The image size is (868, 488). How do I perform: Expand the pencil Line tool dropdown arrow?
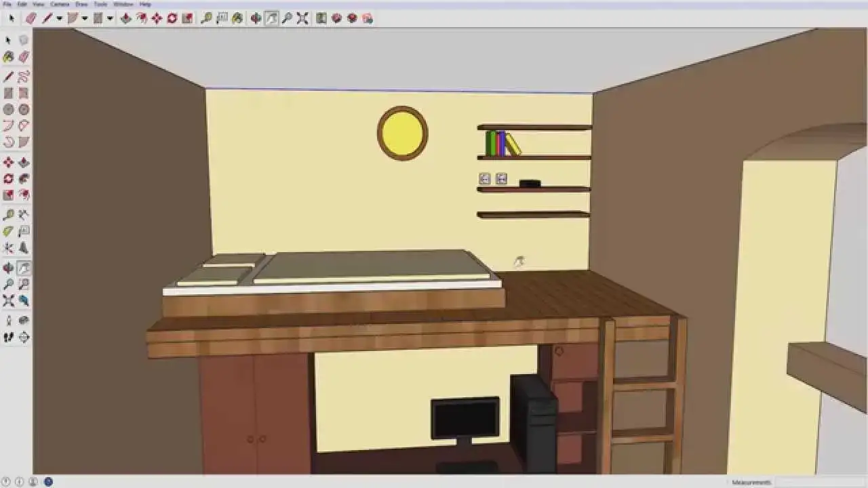click(59, 18)
